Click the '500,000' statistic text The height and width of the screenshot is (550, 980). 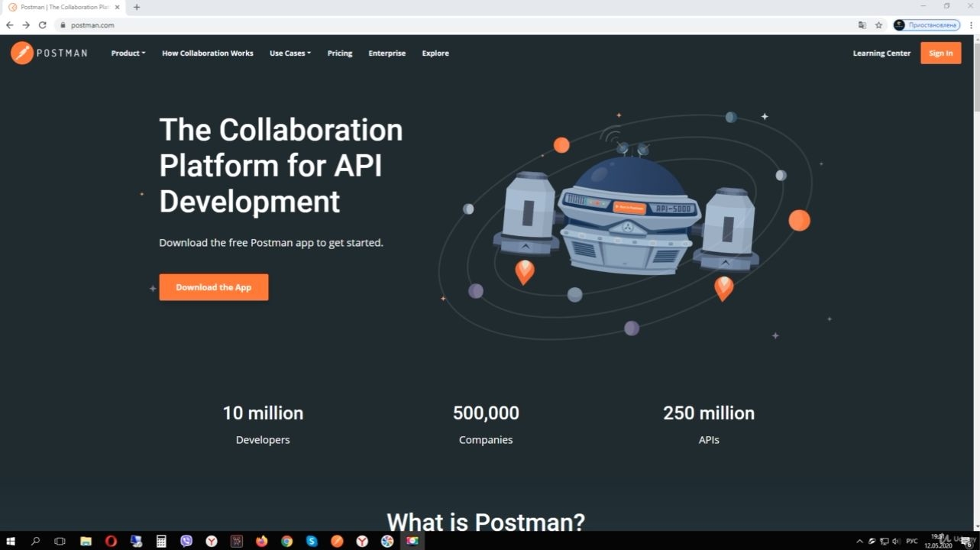486,413
